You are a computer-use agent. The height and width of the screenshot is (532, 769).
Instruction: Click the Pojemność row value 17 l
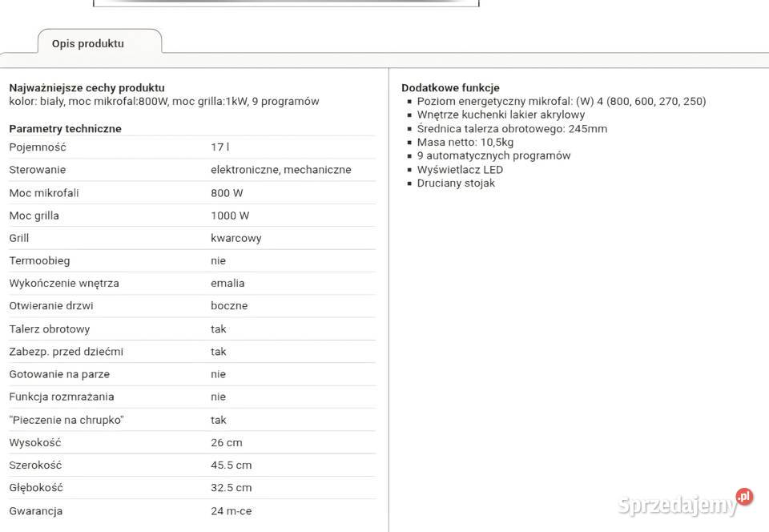[219, 147]
